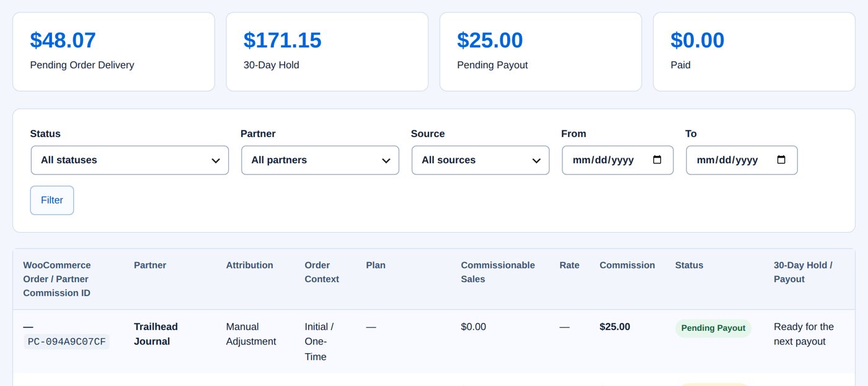This screenshot has height=386, width=868.
Task: Click the Trailhead Journal partner name
Action: 156,334
